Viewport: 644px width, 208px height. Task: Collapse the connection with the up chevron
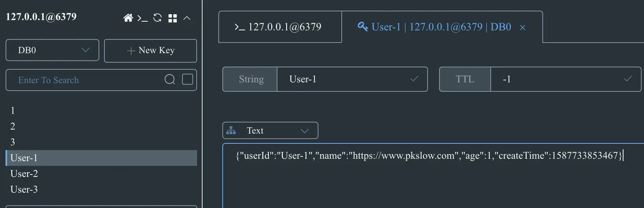(187, 18)
